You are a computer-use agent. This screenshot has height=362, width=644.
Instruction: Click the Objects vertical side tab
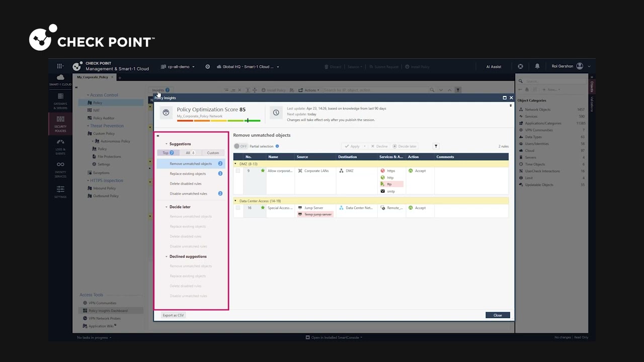pyautogui.click(x=592, y=86)
